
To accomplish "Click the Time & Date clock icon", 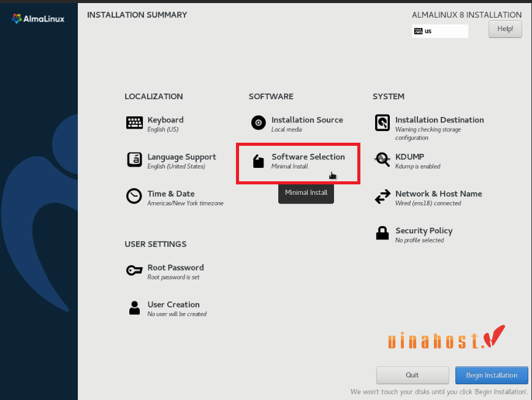I will (x=134, y=196).
